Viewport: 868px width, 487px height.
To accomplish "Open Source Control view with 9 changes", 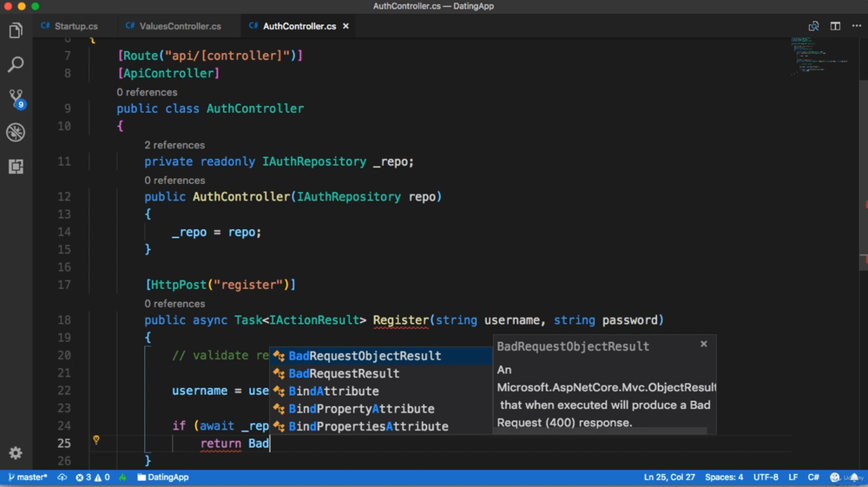I will (x=16, y=98).
